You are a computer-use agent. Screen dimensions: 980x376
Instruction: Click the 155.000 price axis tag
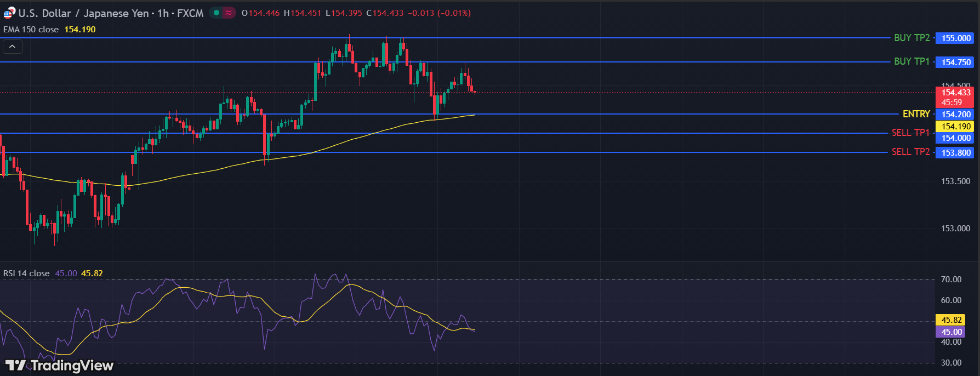(x=956, y=38)
